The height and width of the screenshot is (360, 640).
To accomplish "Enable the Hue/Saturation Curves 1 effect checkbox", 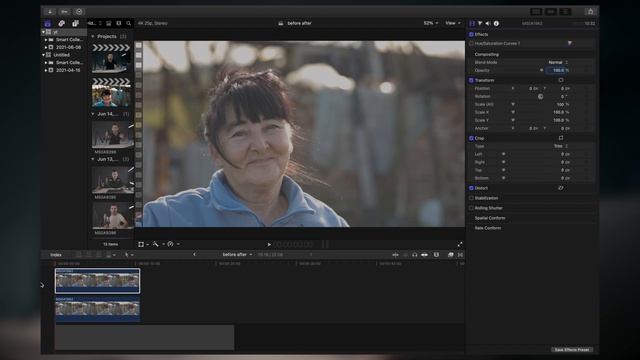I will 471,43.
